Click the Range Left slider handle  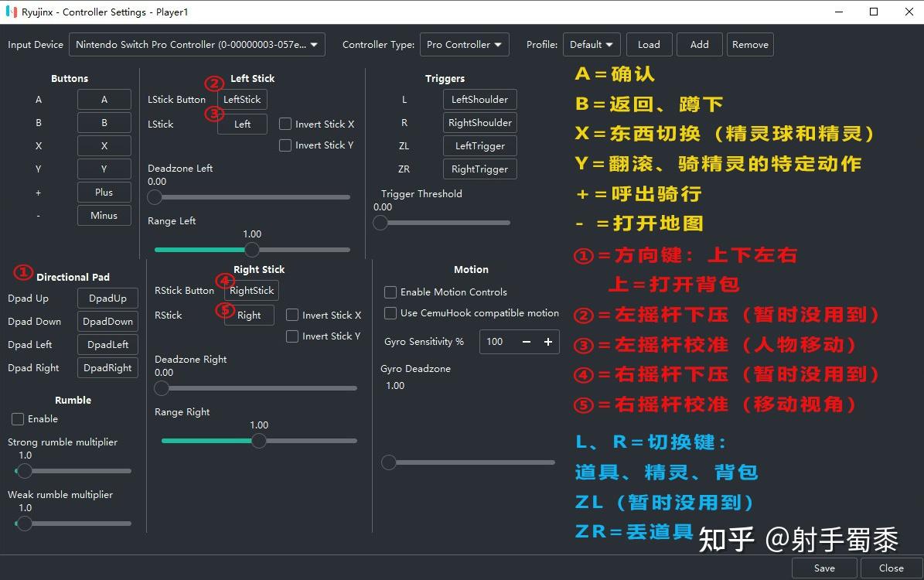coord(251,249)
